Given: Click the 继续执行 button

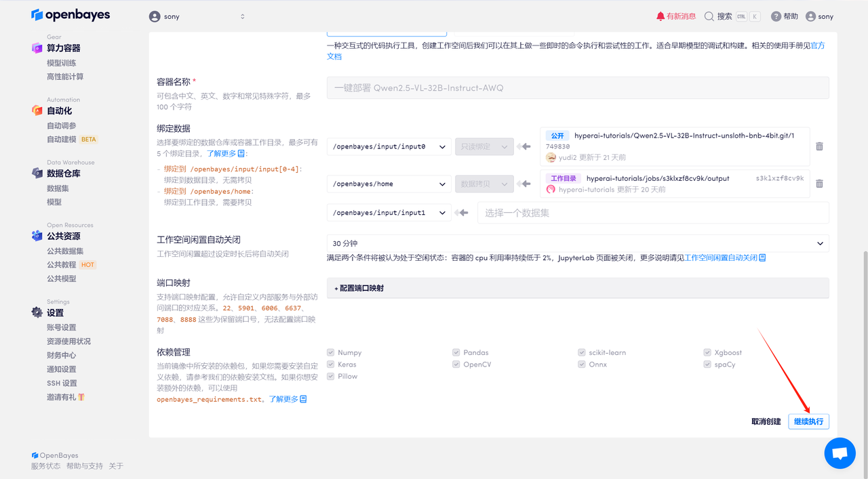Looking at the screenshot, I should pos(808,421).
